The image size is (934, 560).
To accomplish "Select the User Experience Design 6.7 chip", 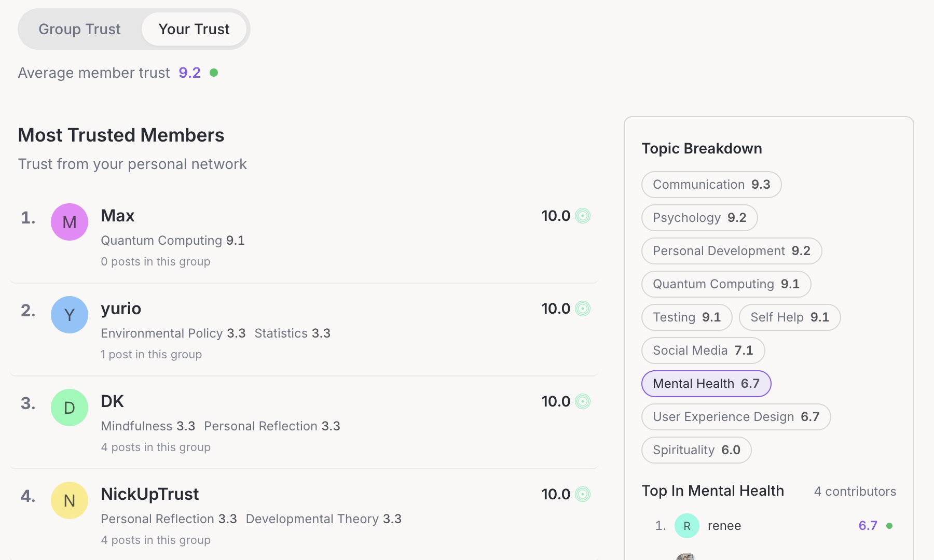I will point(736,417).
